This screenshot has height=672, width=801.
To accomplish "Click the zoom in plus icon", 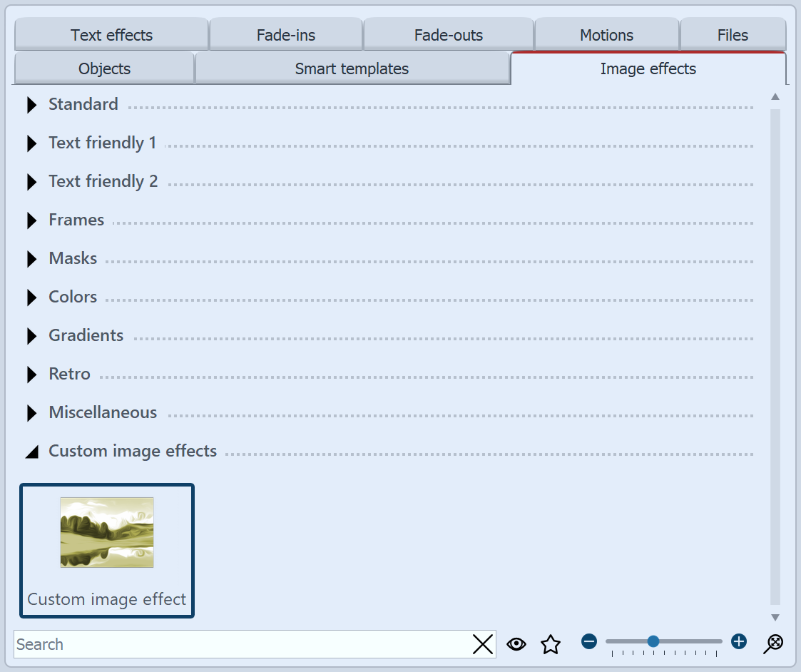I will [739, 641].
